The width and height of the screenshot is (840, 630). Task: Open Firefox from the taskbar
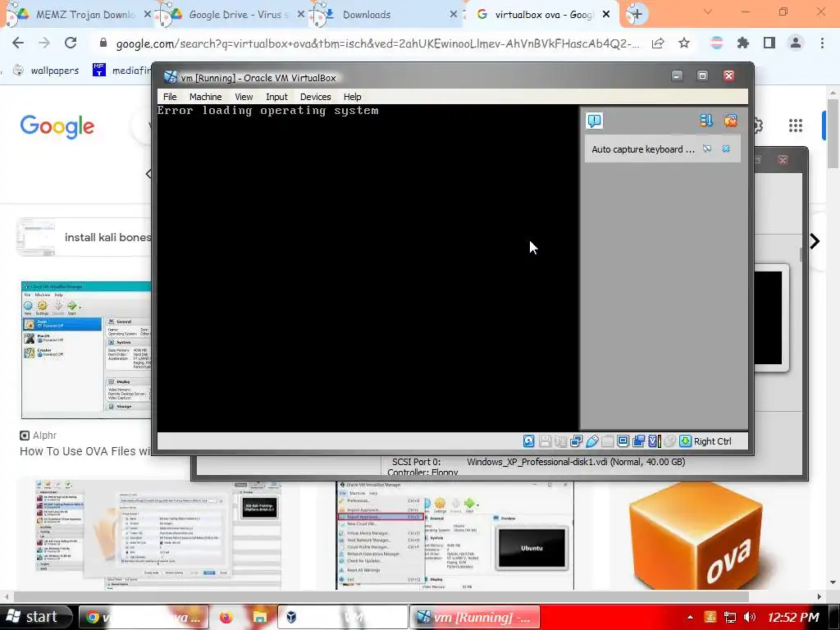[226, 617]
